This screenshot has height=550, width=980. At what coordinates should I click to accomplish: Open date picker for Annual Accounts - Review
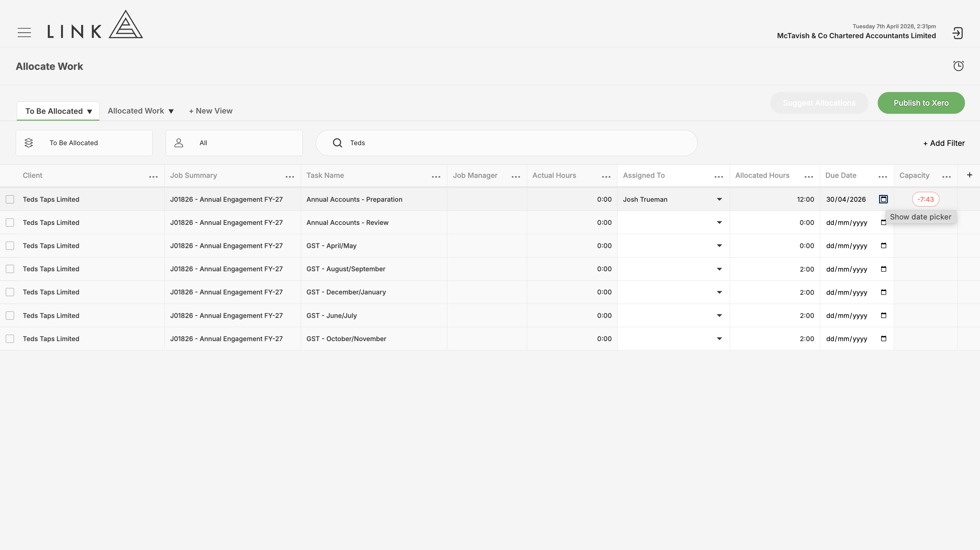(x=884, y=223)
